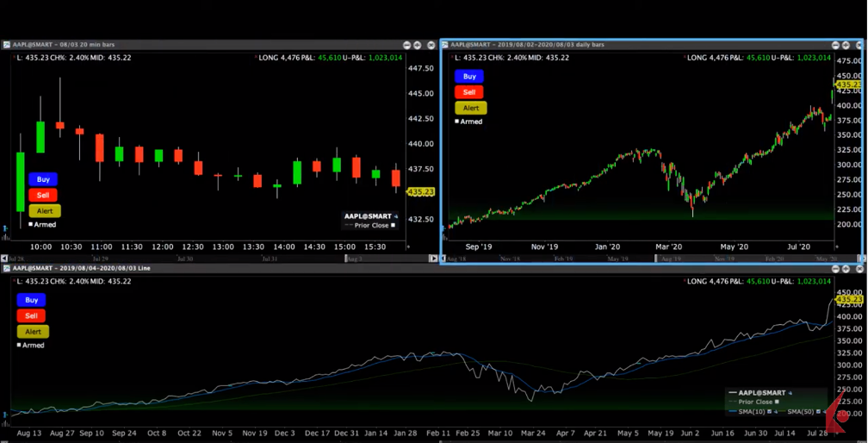Click the arrow beside AAPL@SMART in line chart legend
Screen dimensions: 868x443
pyautogui.click(x=790, y=393)
